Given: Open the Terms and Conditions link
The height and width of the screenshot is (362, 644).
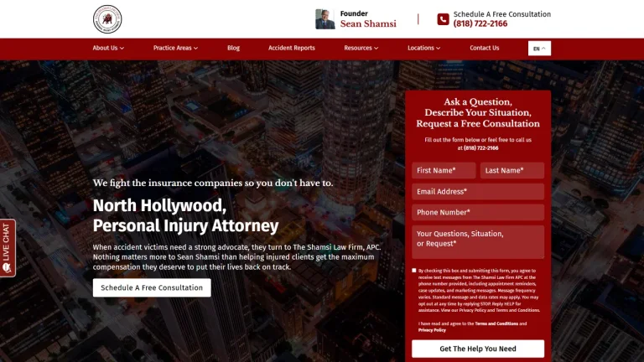Looking at the screenshot, I should coord(496,323).
